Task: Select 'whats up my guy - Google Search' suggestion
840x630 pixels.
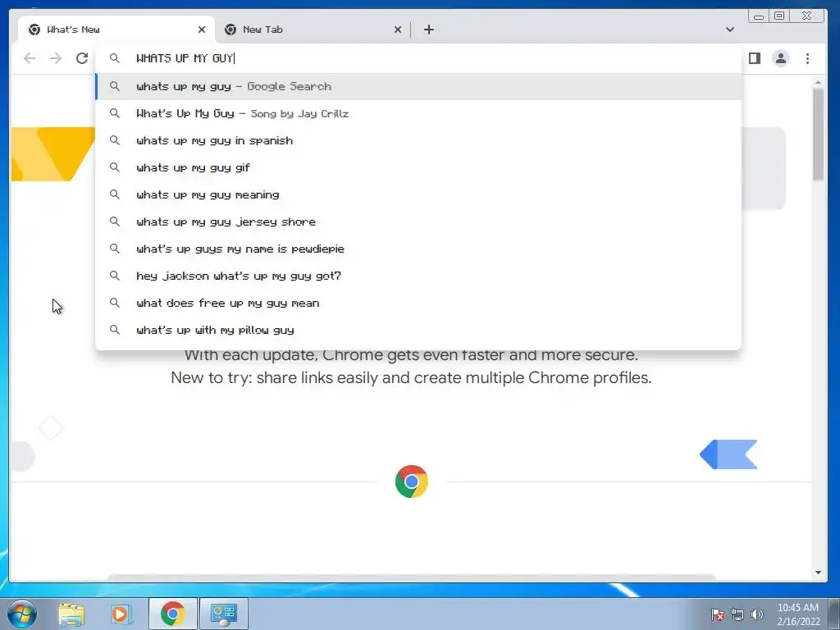Action: (418, 86)
